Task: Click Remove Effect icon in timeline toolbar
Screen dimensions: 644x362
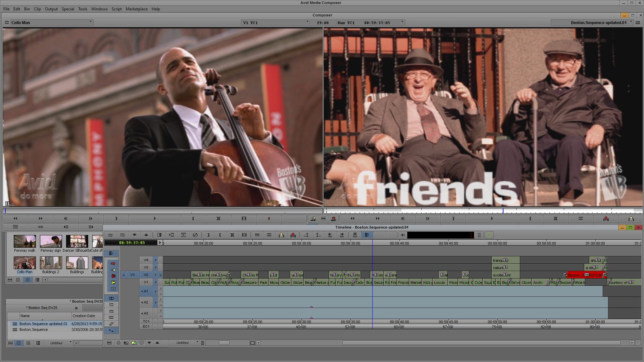Action: tap(195, 235)
